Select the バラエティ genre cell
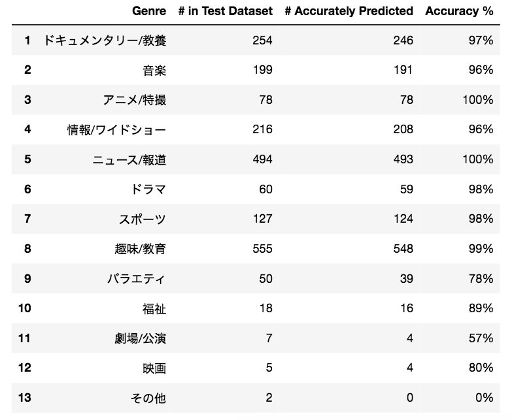The image size is (512, 420). pos(136,279)
